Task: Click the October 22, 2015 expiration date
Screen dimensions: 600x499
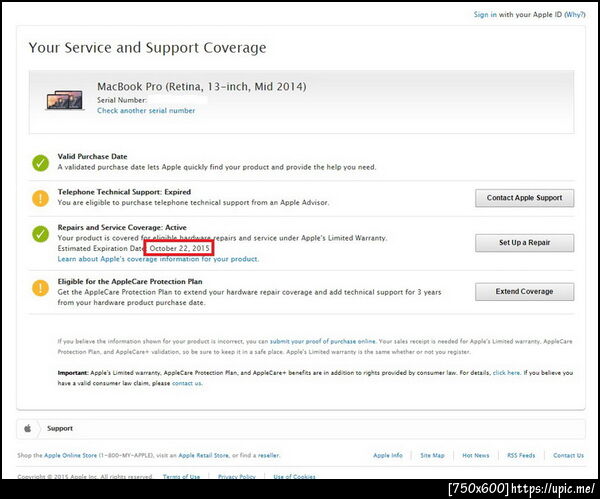Action: pos(179,248)
